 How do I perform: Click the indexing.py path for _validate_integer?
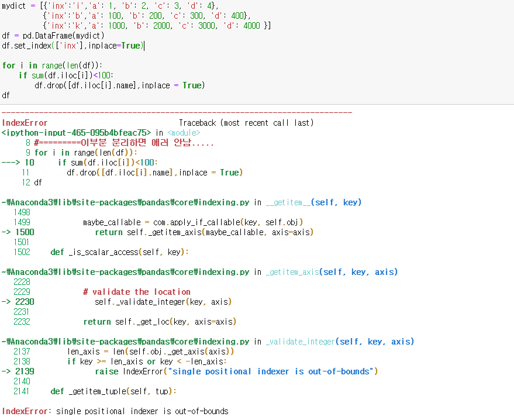[x=126, y=342]
